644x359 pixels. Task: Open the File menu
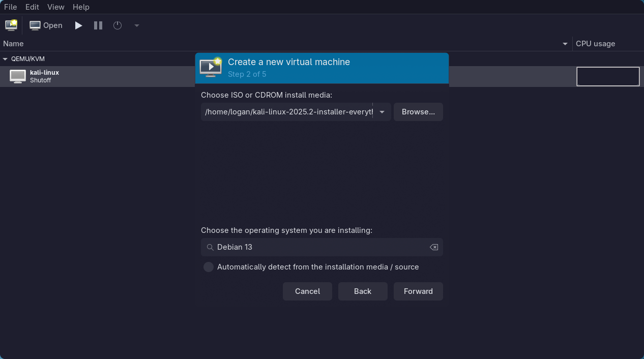(10, 7)
